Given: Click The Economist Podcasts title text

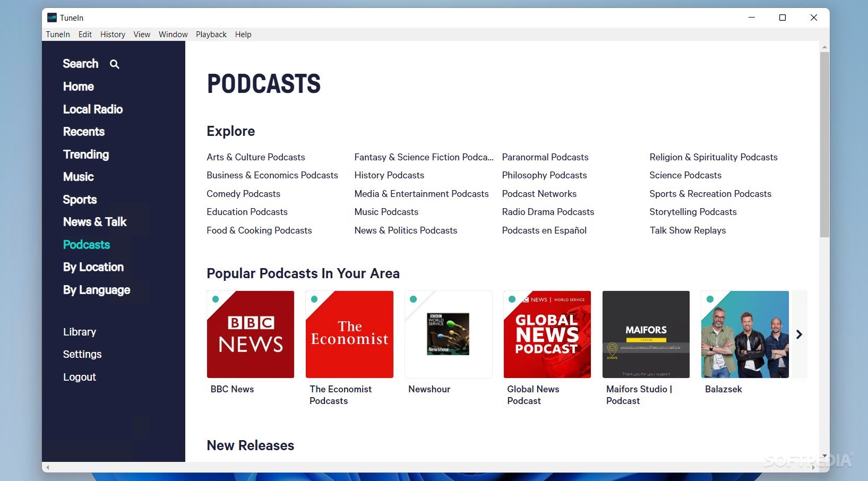Looking at the screenshot, I should tap(340, 395).
